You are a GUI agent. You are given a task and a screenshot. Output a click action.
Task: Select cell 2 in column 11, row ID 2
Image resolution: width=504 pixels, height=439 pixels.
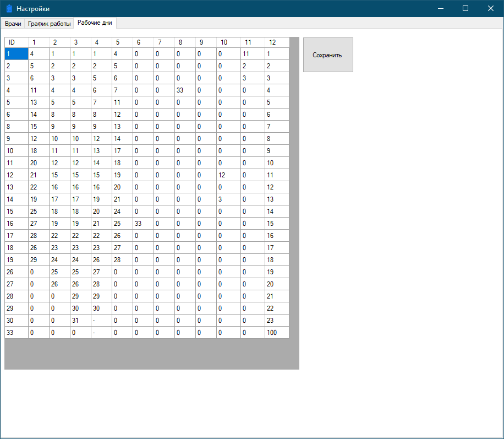coord(253,66)
